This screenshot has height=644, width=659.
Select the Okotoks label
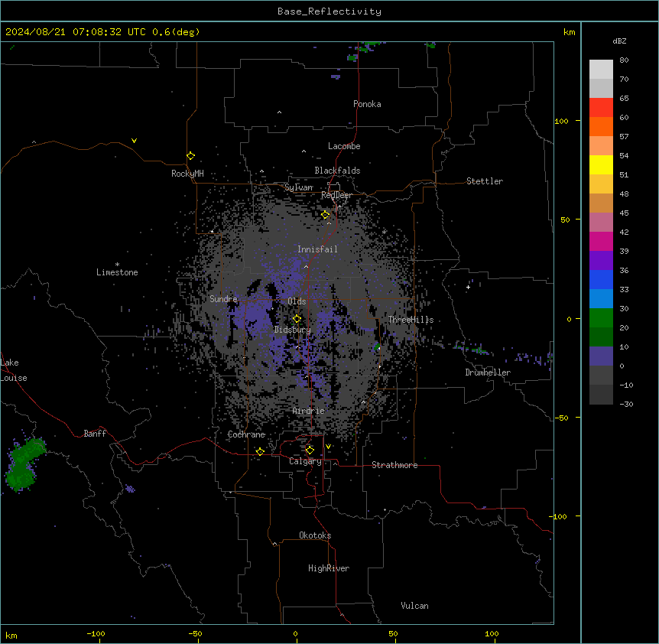tap(315, 535)
